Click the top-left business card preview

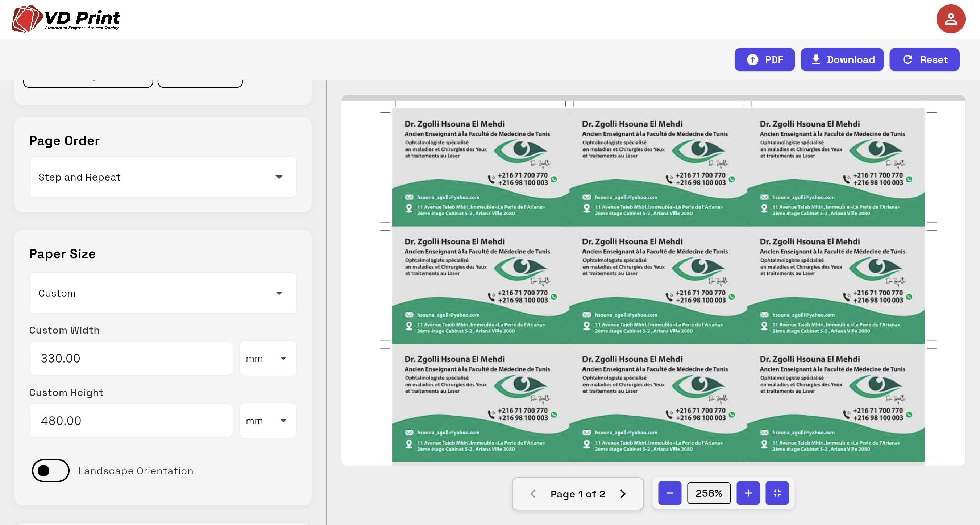click(480, 168)
